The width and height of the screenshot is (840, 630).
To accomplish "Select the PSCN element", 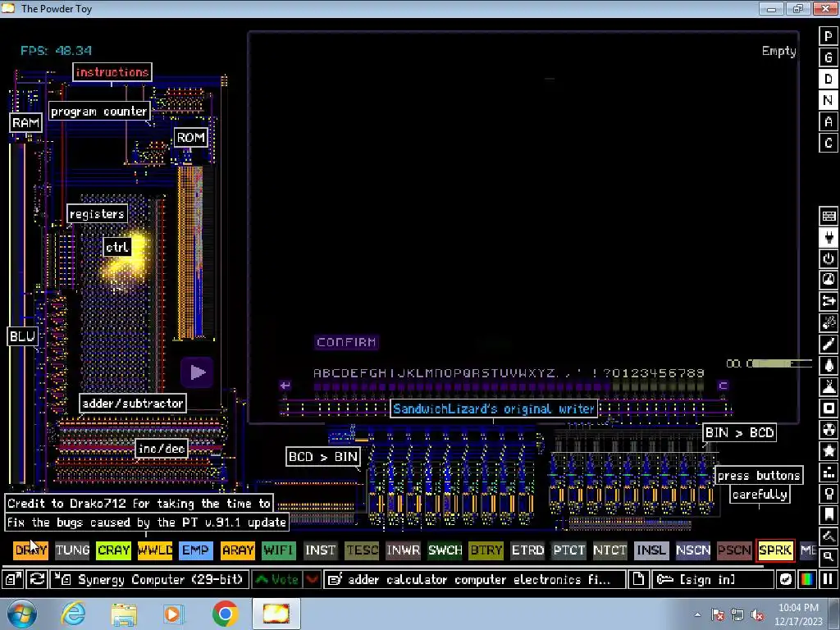I will [x=734, y=550].
